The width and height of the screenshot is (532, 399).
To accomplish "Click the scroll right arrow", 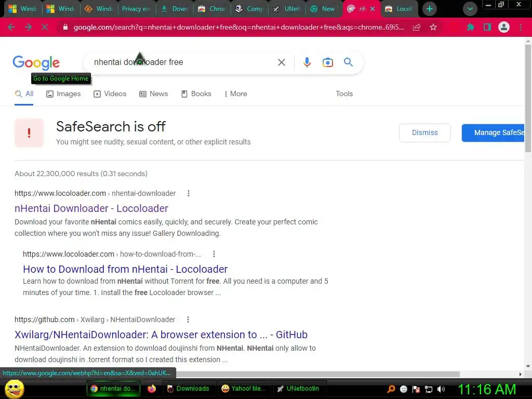I will click(x=521, y=374).
